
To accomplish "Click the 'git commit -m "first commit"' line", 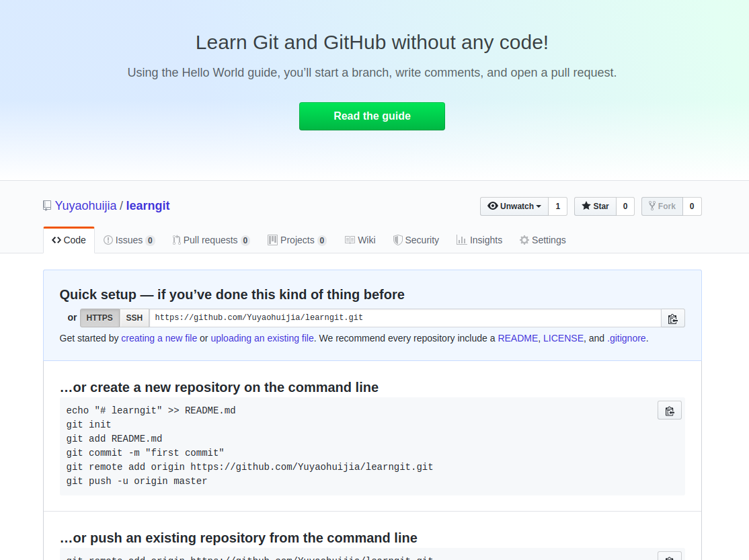I will [x=145, y=453].
